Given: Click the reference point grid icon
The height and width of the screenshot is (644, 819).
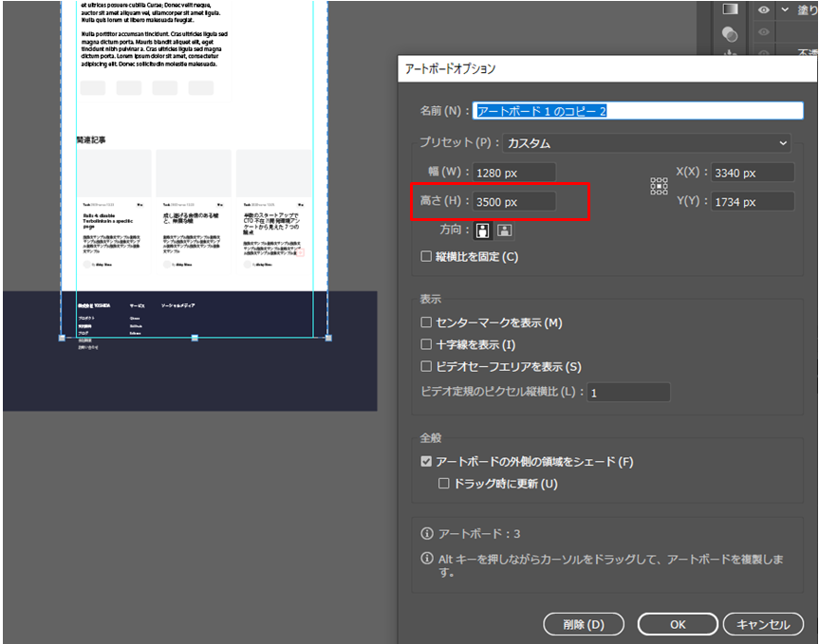Looking at the screenshot, I should coord(659,186).
